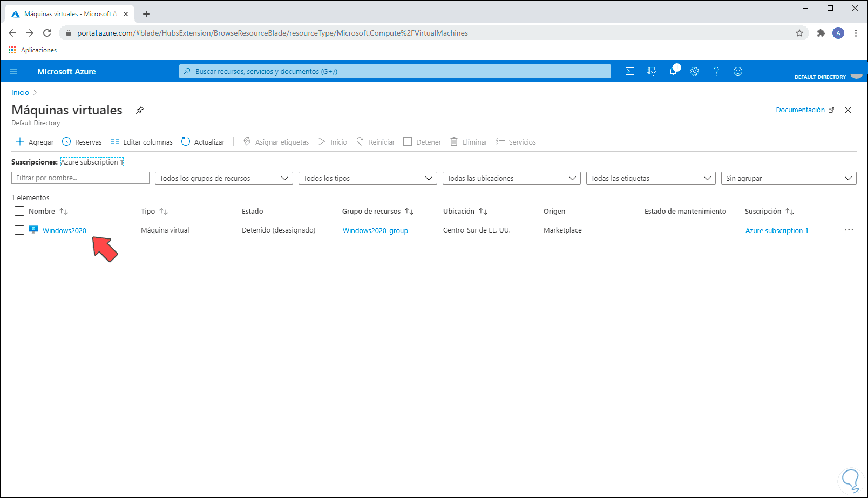Go to Inicio breadcrumb

[21, 92]
